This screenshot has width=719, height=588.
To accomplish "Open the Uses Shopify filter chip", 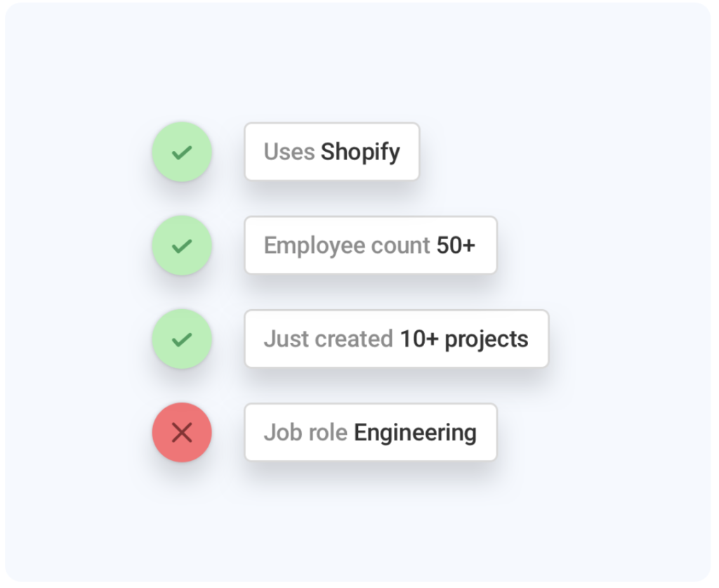I will (x=332, y=151).
